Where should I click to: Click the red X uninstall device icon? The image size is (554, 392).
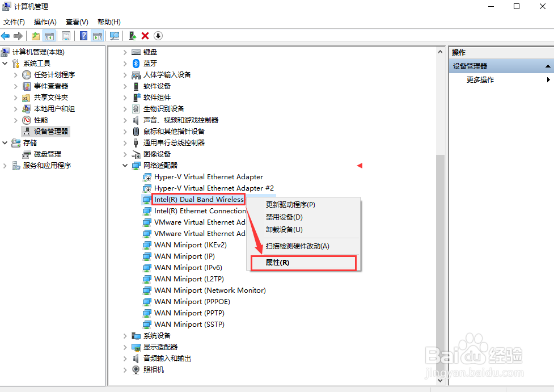point(145,36)
